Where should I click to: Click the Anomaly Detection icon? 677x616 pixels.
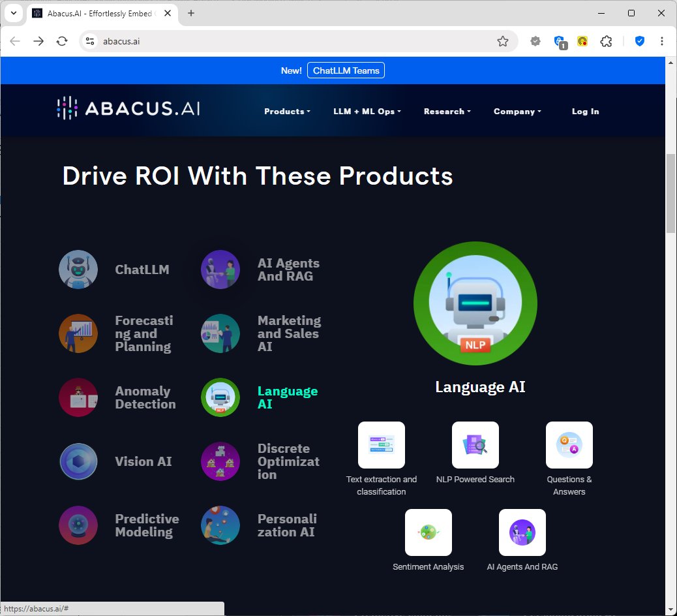(78, 397)
